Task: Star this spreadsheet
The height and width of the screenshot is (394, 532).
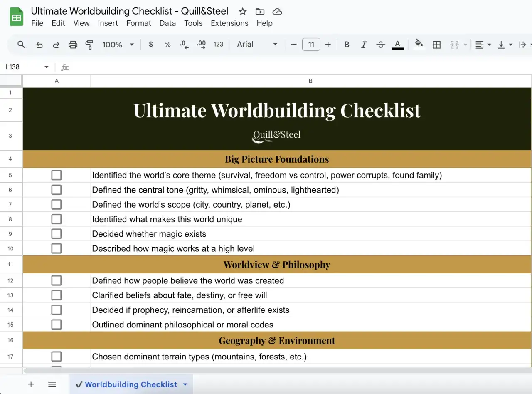Action: pyautogui.click(x=242, y=11)
